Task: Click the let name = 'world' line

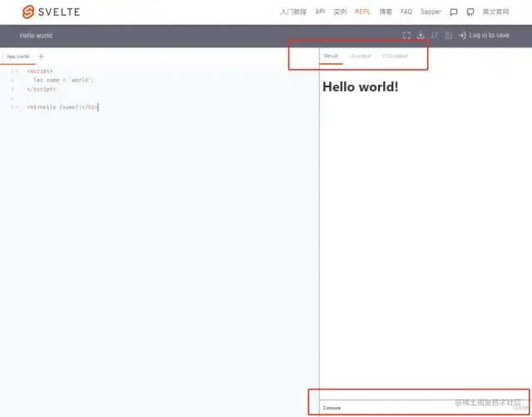Action: click(x=64, y=80)
